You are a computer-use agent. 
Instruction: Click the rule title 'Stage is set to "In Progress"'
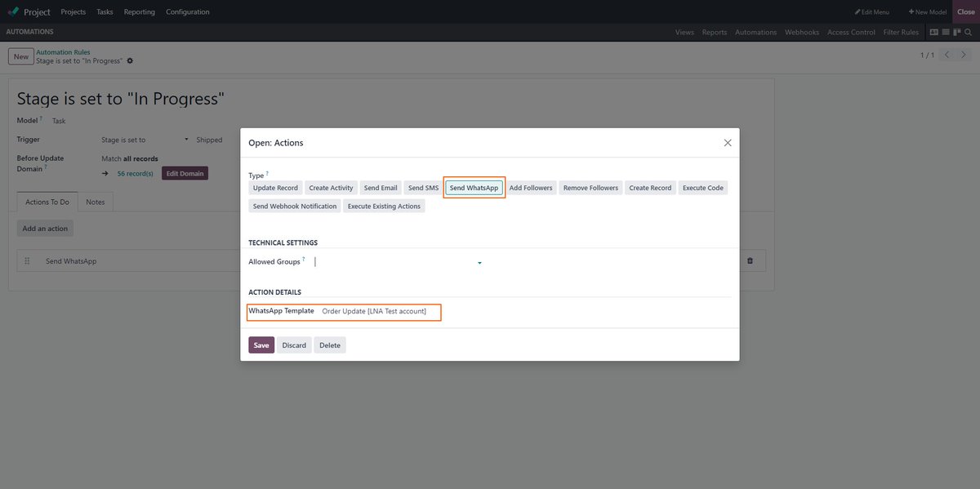(121, 99)
